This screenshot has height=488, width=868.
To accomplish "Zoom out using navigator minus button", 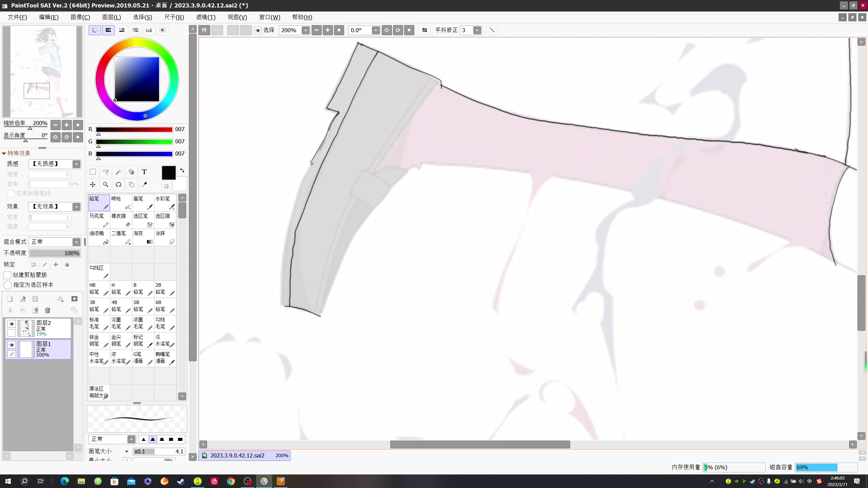I will point(55,125).
